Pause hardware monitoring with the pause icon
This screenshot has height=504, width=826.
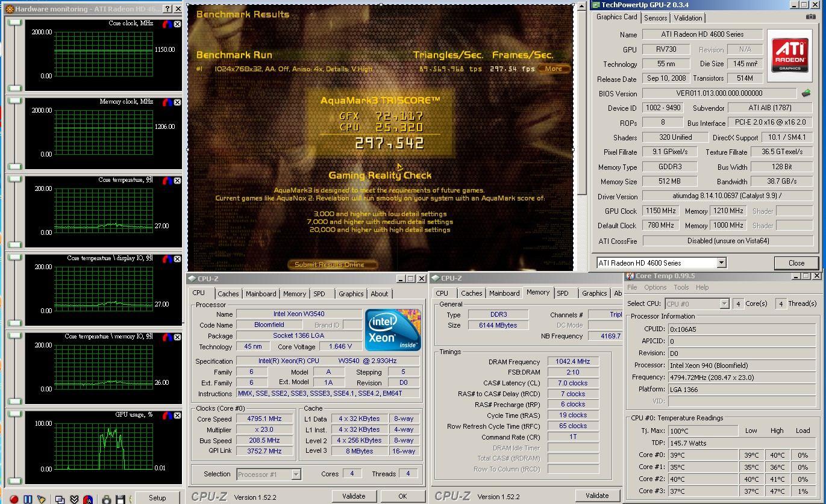coord(28,499)
